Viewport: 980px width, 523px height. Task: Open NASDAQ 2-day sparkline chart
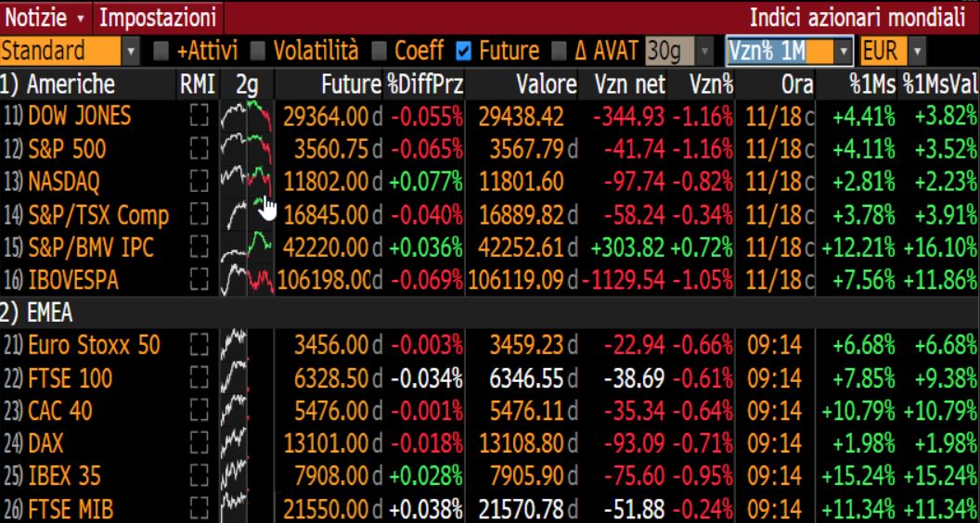(247, 183)
